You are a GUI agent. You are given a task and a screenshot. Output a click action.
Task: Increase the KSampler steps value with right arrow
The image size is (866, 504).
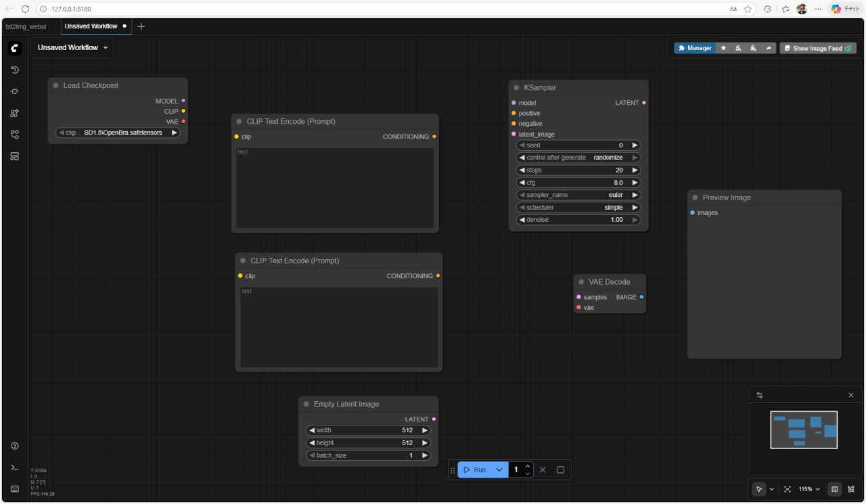coord(635,170)
